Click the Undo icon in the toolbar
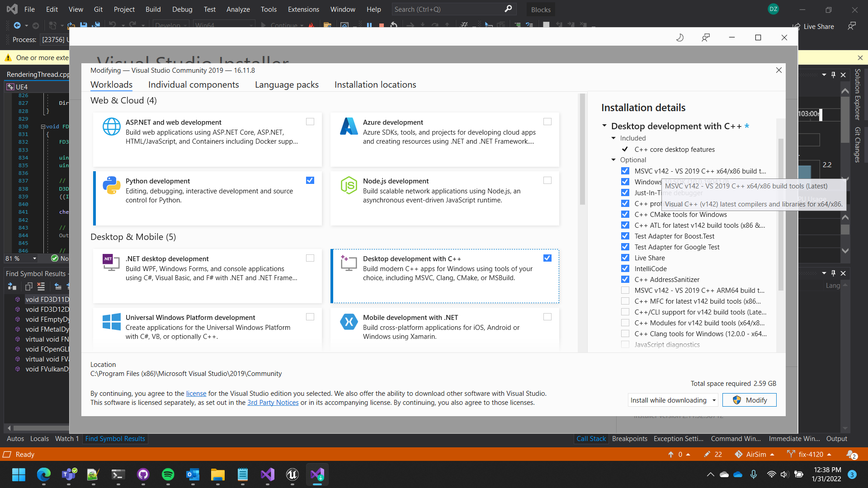This screenshot has height=488, width=868. [x=112, y=25]
